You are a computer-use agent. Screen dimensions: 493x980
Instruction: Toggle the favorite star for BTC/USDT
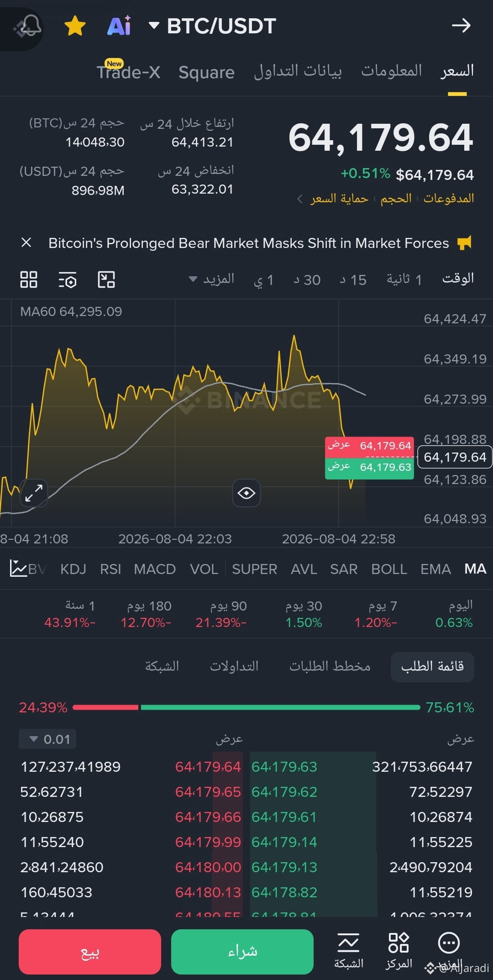75,26
